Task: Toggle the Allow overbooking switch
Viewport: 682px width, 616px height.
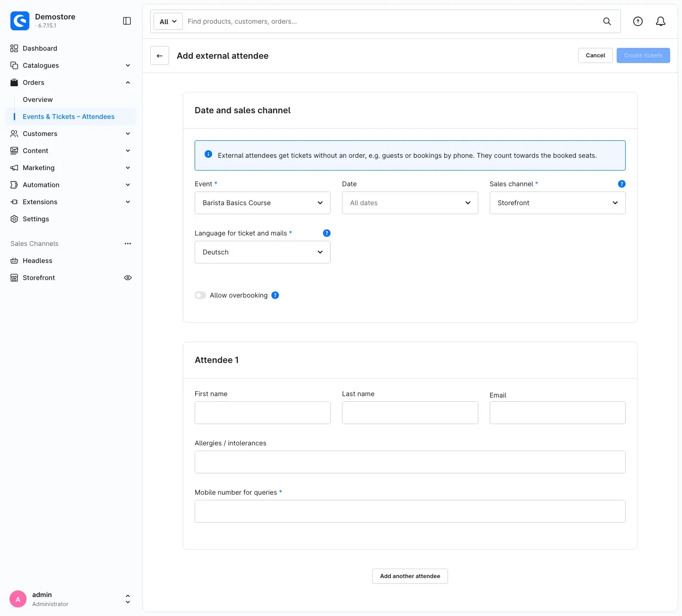Action: pyautogui.click(x=200, y=295)
